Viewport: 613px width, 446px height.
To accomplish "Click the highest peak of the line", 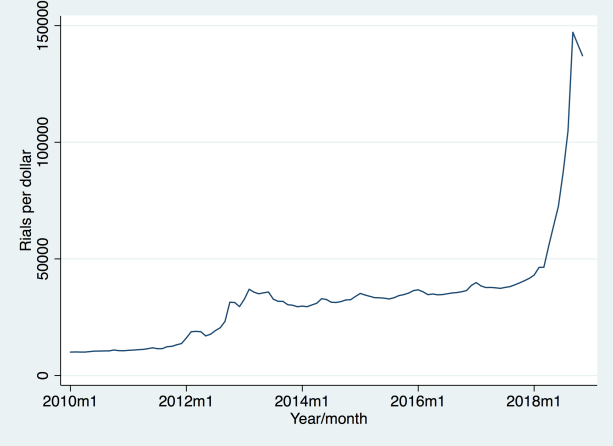I will coord(573,32).
